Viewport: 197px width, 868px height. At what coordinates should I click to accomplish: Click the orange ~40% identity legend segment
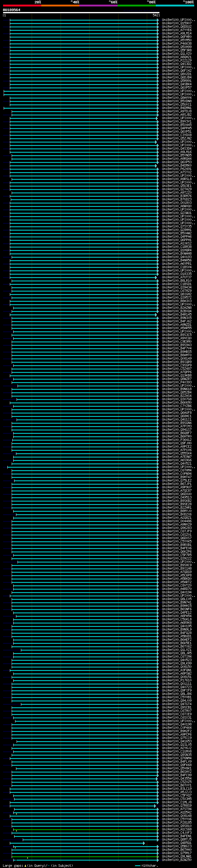[x=60, y=6]
